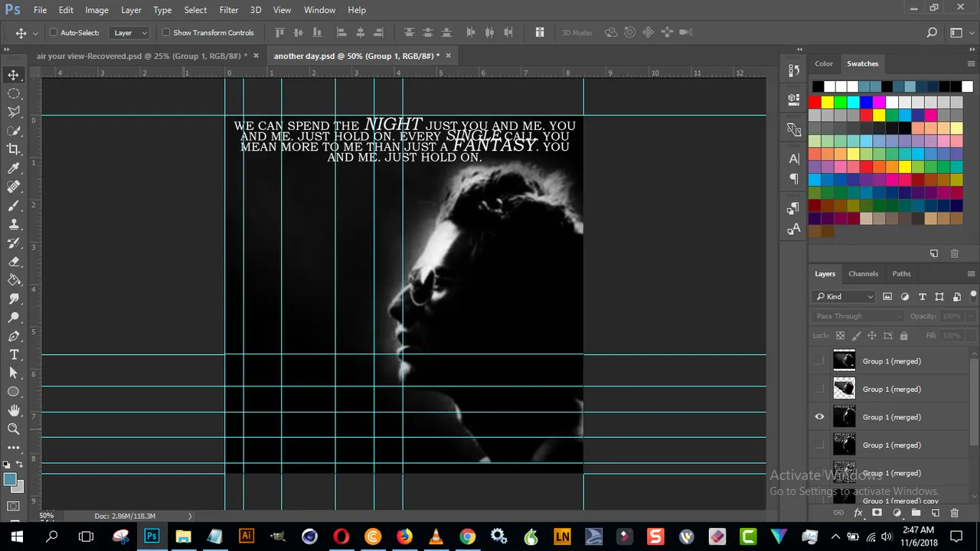The height and width of the screenshot is (551, 980).
Task: Click the lock all padlock icon
Action: [x=903, y=335]
